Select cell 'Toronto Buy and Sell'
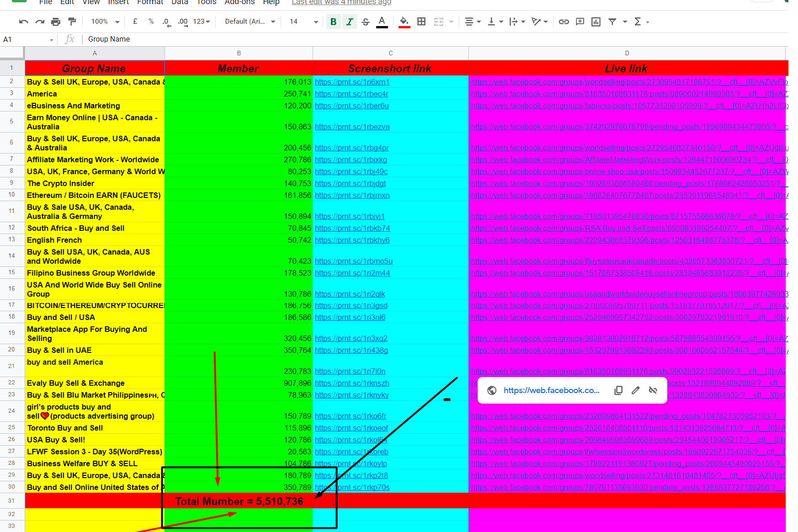Image resolution: width=798 pixels, height=532 pixels. (95, 428)
